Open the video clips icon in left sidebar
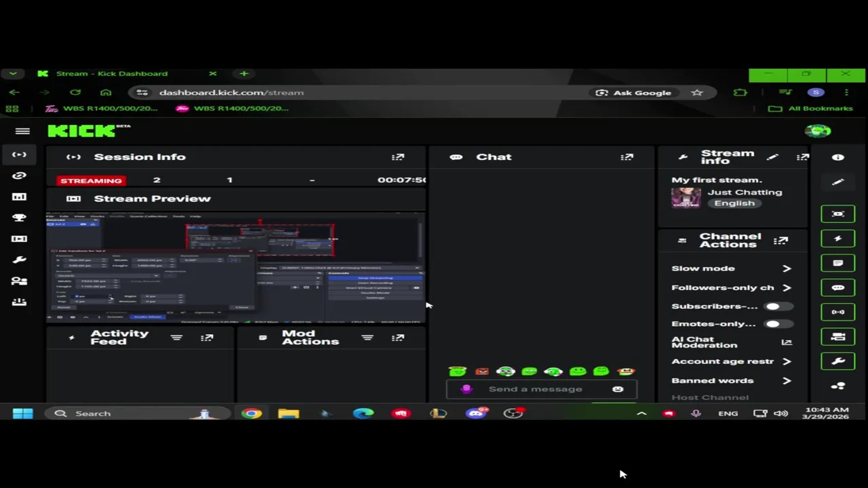Screen dimensions: 868x488 pos(19,239)
